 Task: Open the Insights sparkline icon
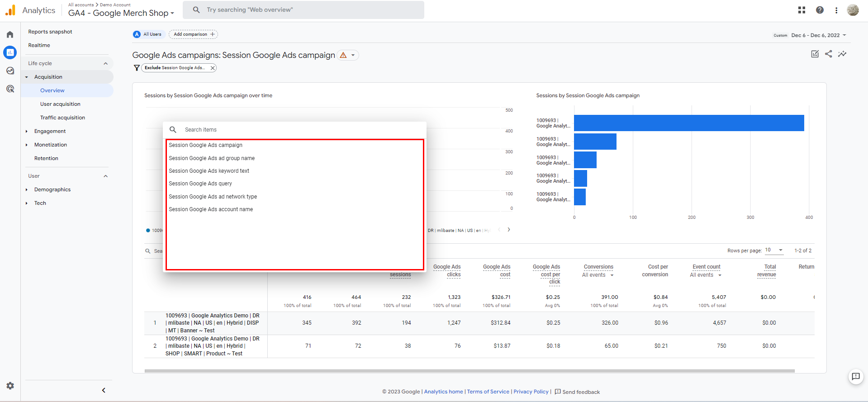[x=842, y=54]
